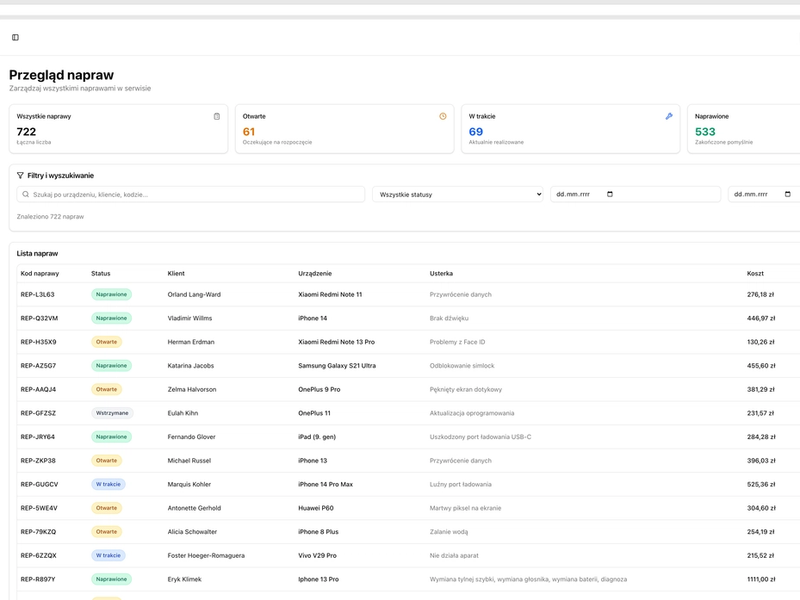This screenshot has width=800, height=600.
Task: Click Wstrzymane badge in Eulah Kihn row
Action: 112,413
